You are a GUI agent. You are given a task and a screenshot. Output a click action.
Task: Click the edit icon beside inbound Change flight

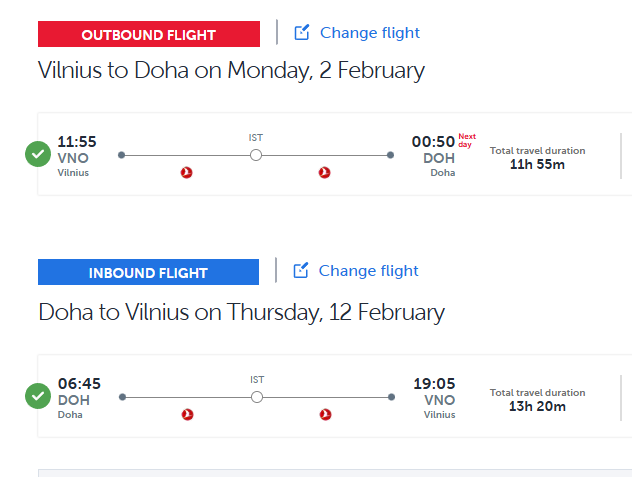[301, 271]
